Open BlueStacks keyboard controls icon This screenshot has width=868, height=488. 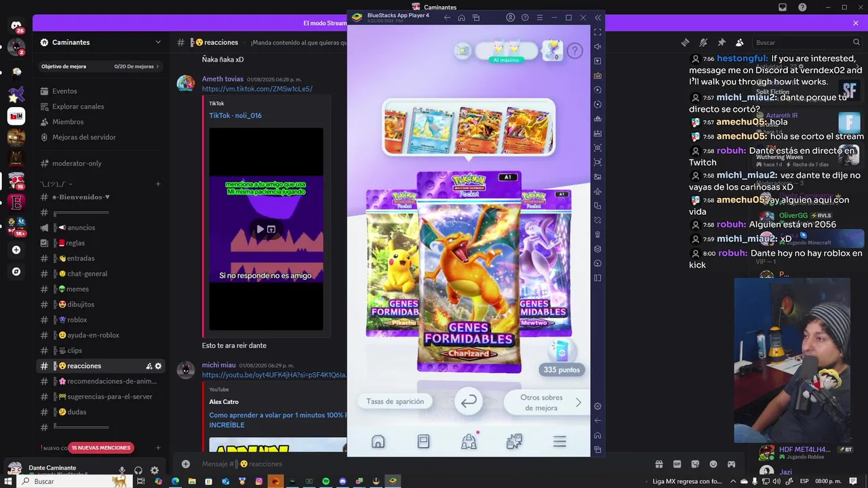597,75
